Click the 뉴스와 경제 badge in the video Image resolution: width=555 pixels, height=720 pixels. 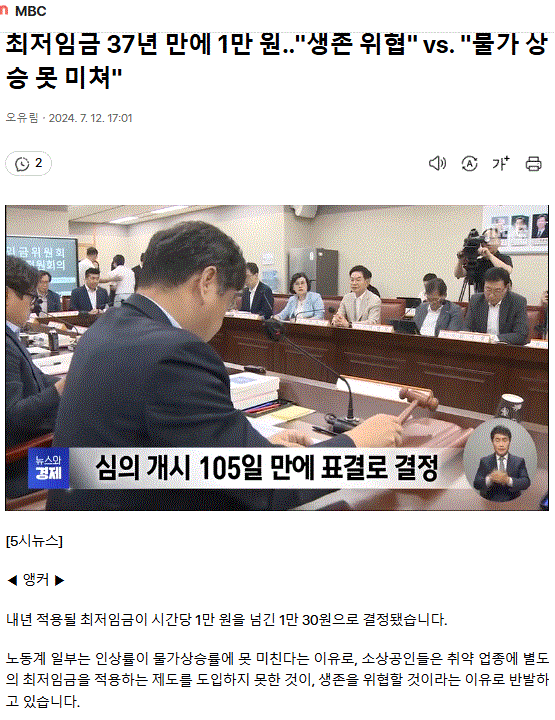48,468
